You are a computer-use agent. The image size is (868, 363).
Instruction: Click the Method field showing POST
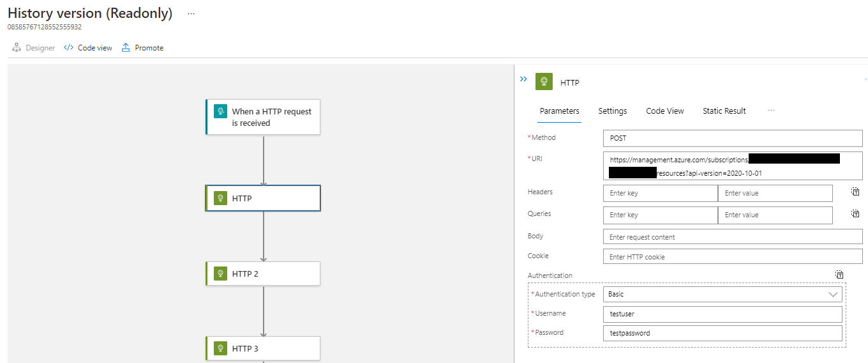[733, 138]
